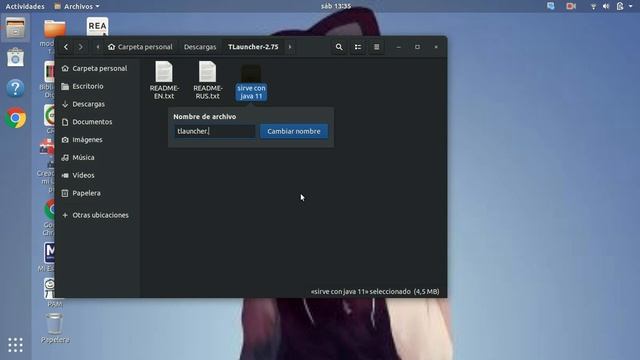Open Música in sidebar

click(98, 158)
